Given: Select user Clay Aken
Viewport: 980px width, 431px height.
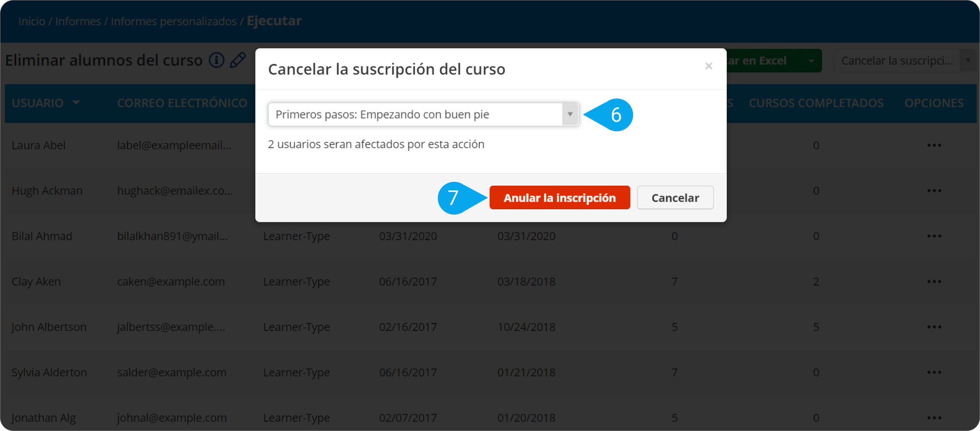Looking at the screenshot, I should coord(36,282).
